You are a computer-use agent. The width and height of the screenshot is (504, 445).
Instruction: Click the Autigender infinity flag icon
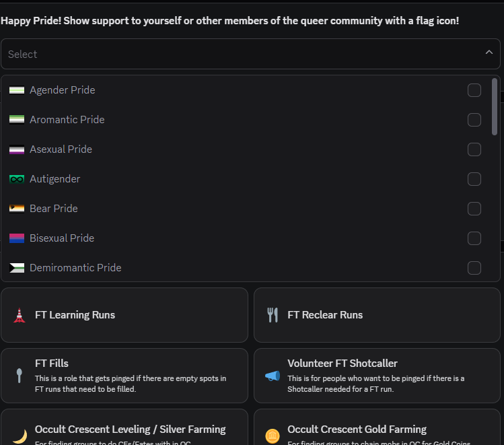(x=17, y=179)
